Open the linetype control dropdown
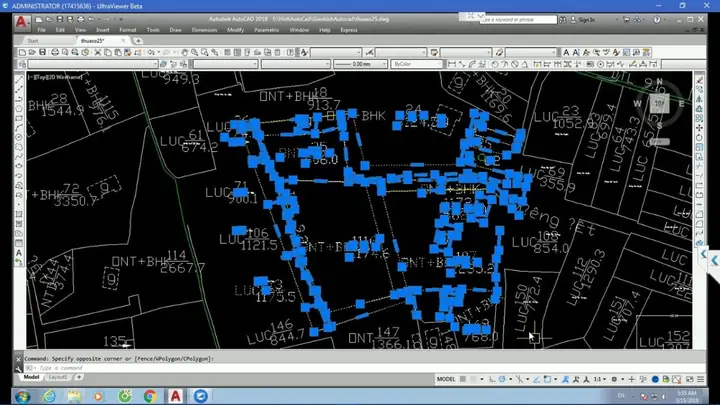This screenshot has height=405, width=720. coord(296,64)
